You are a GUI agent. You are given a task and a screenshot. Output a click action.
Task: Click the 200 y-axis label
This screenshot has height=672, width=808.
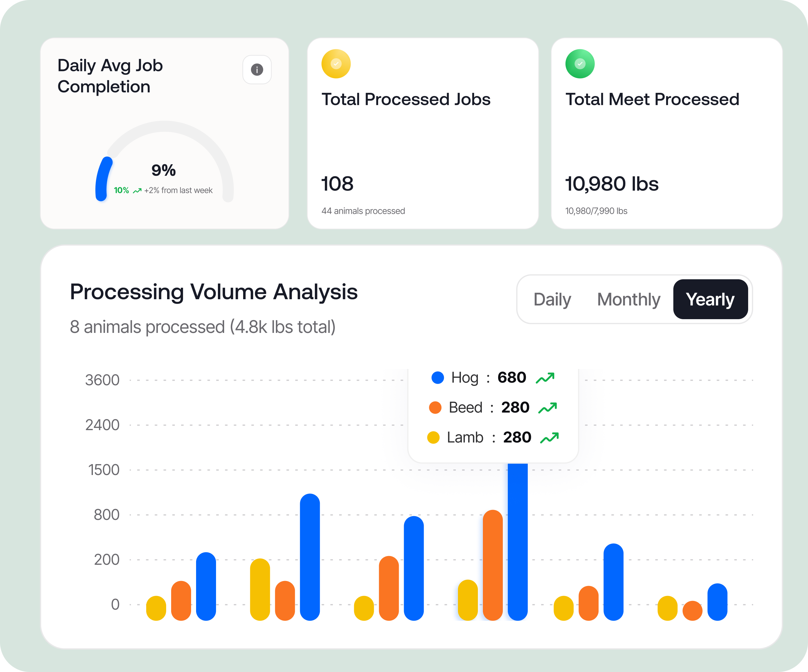pos(107,560)
